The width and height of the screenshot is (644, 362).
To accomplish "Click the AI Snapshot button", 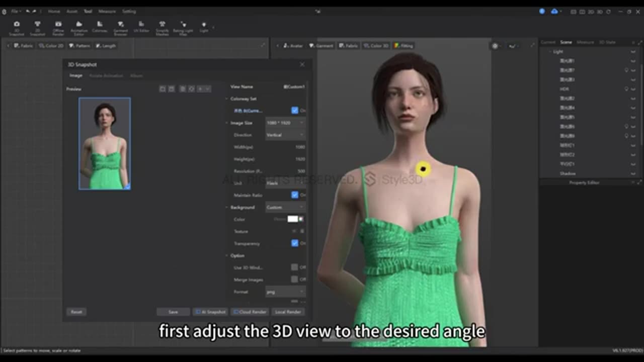I will click(x=210, y=312).
